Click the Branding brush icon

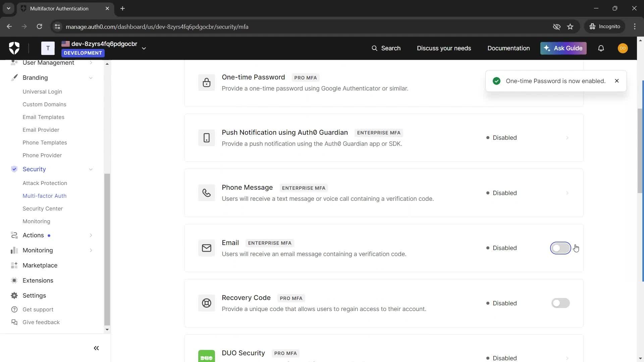(x=14, y=77)
